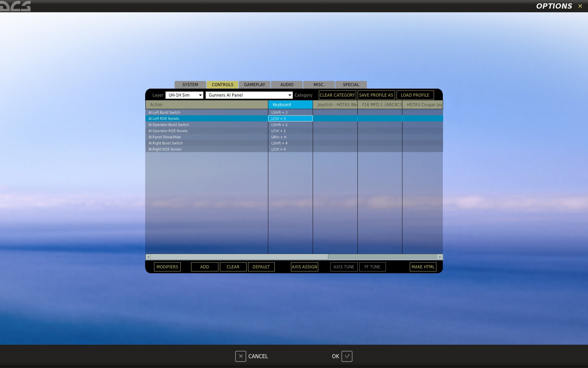Click the LCtrl + 3 keyboard cell
Screen dimensions: 588x368
(290, 119)
